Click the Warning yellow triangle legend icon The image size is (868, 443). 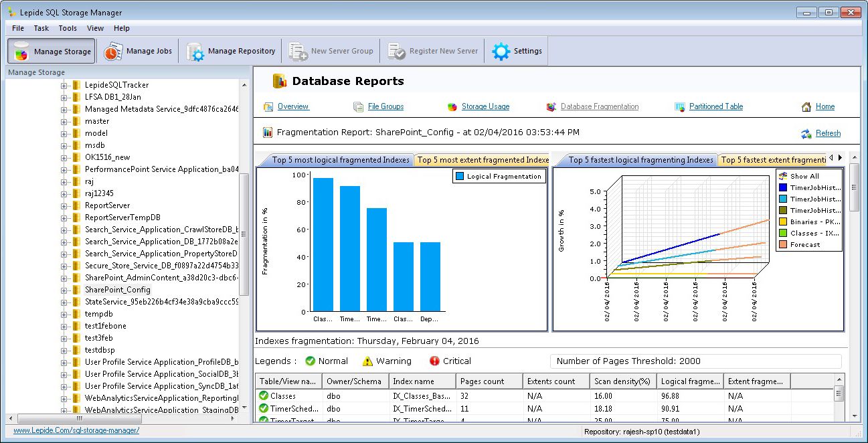point(367,361)
